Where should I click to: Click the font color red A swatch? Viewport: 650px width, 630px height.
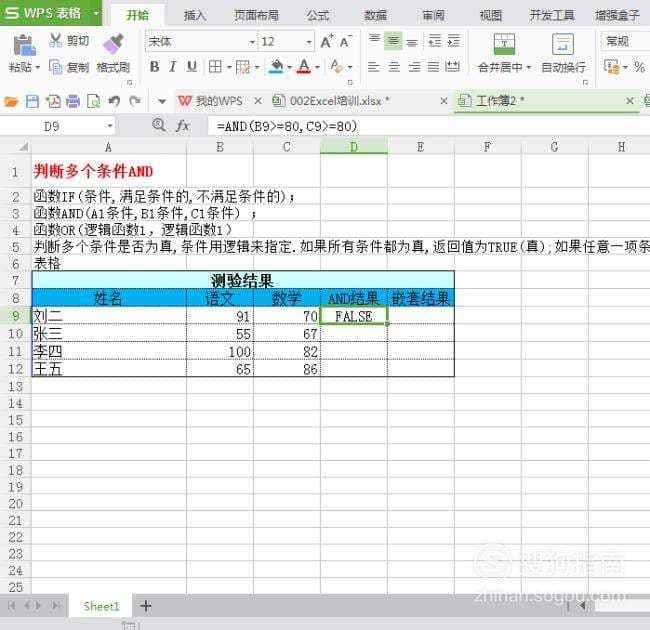304,67
